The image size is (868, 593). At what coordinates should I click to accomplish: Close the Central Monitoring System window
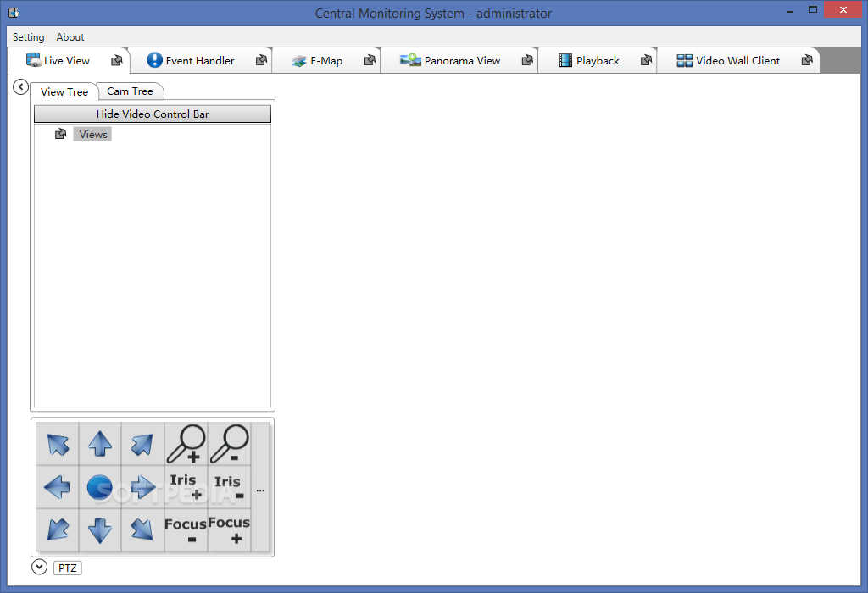point(843,10)
